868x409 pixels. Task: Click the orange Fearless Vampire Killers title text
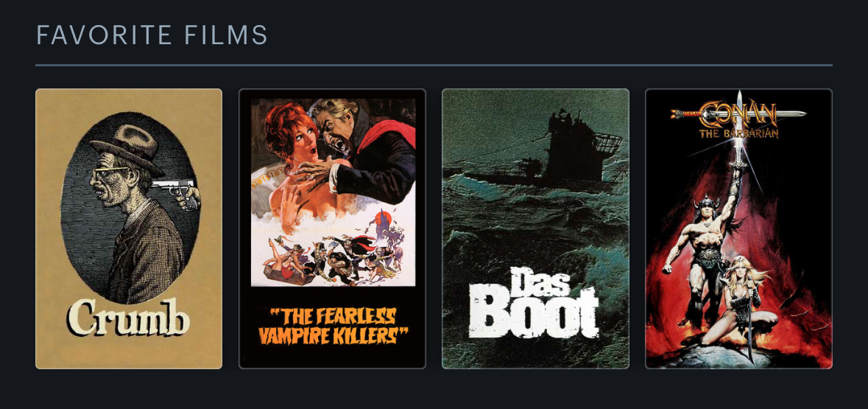(332, 326)
